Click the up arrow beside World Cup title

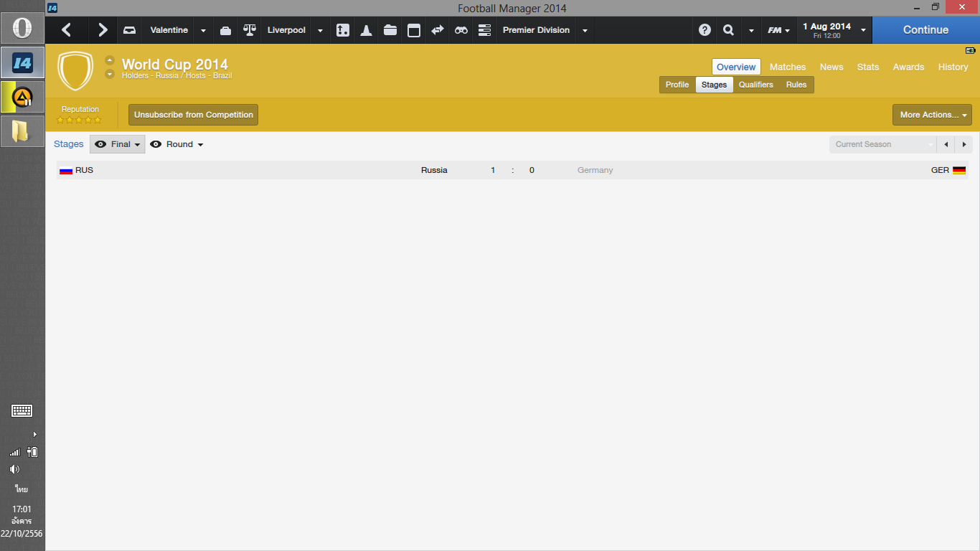click(110, 60)
